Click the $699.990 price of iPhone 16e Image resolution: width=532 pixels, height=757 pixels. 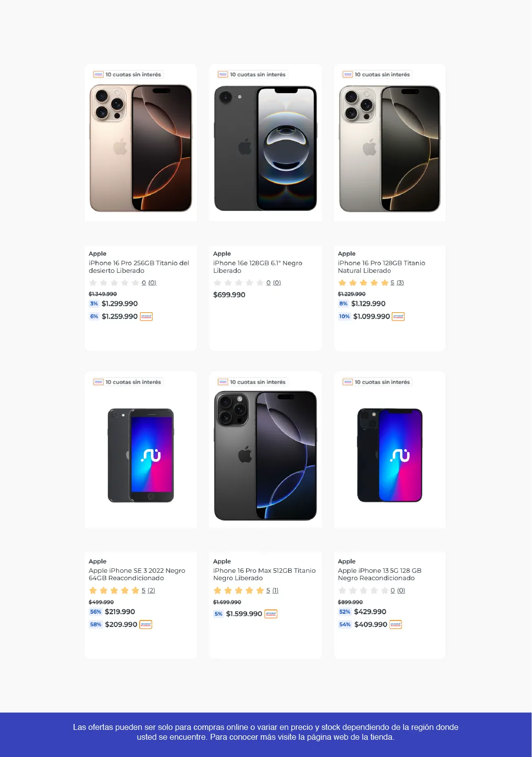[229, 295]
